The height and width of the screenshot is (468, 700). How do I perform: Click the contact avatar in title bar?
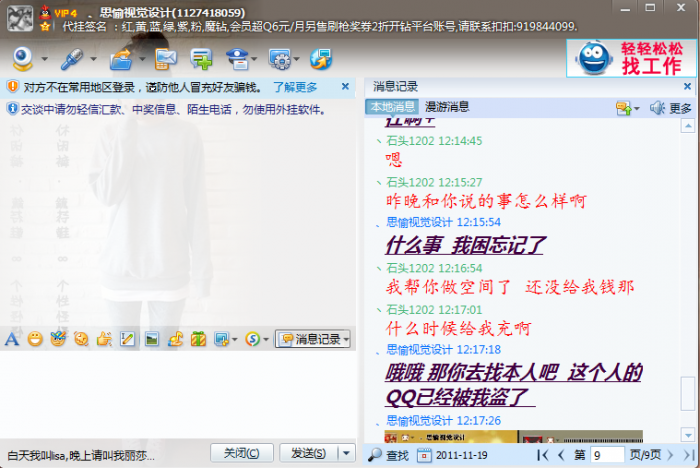[x=20, y=18]
